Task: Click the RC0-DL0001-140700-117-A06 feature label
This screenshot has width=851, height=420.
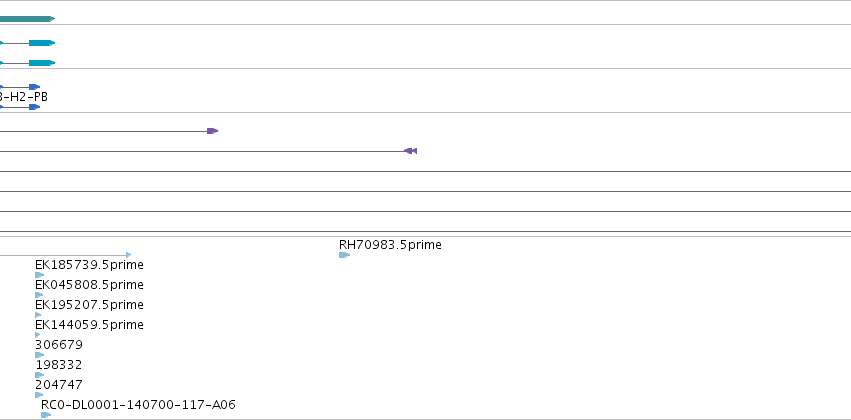Action: click(x=138, y=405)
